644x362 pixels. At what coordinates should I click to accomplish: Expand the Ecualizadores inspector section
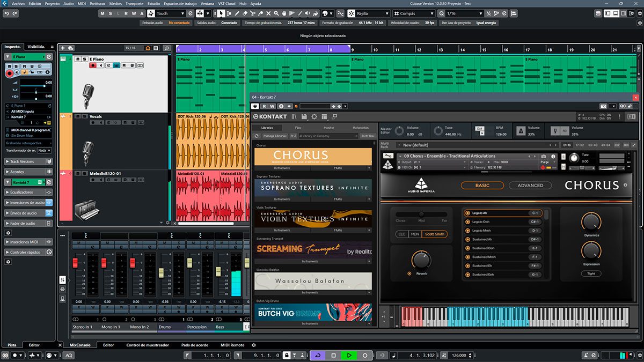(x=28, y=192)
